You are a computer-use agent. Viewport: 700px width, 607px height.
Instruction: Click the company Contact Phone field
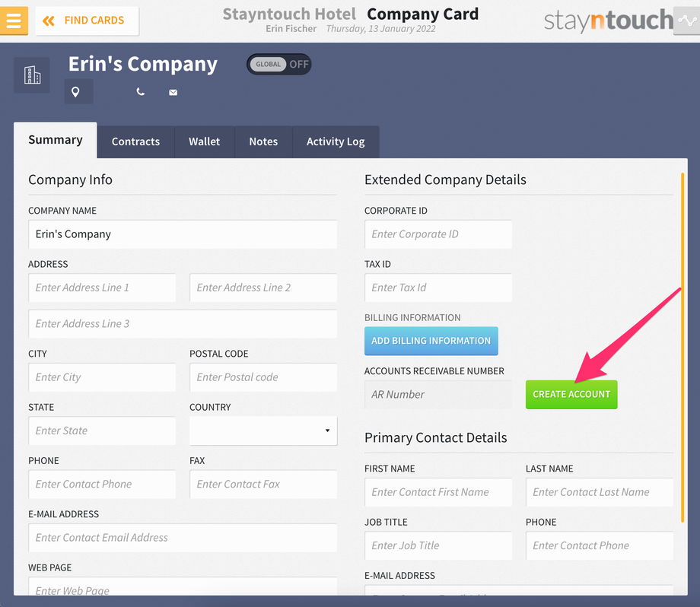102,485
